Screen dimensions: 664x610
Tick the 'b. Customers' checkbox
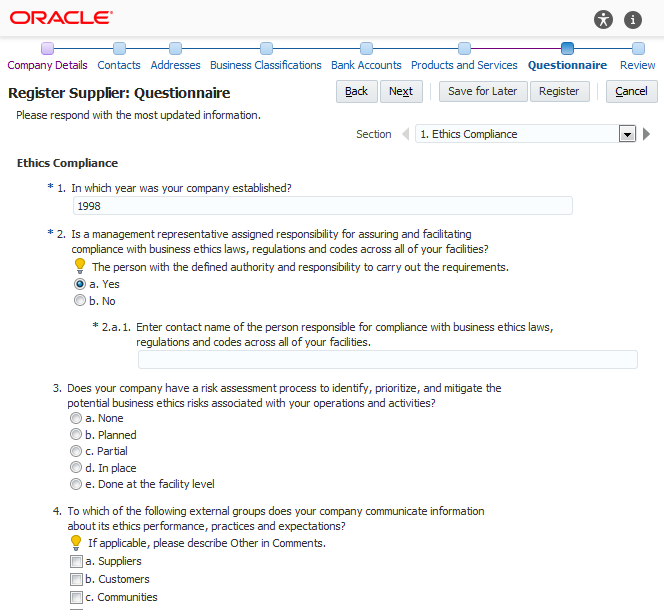click(x=76, y=580)
